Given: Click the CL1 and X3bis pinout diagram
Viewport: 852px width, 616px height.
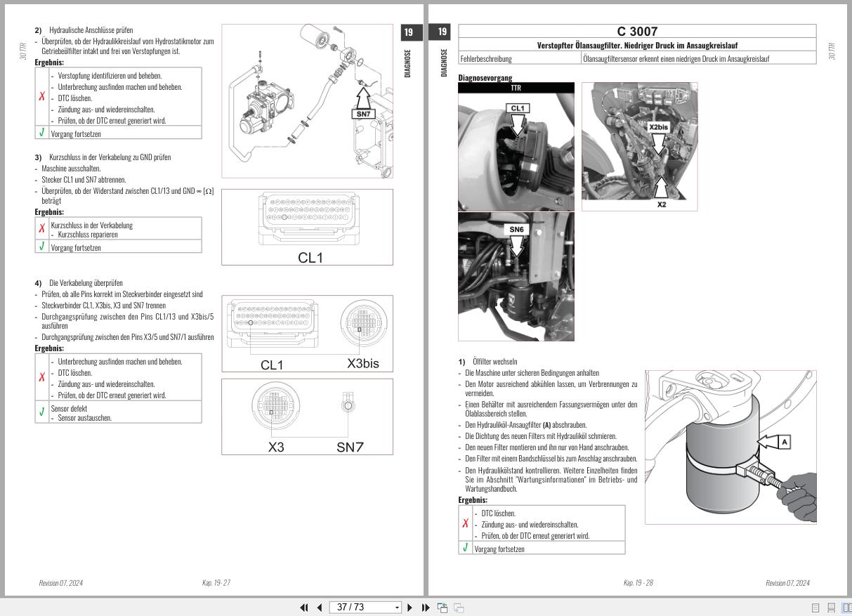Looking at the screenshot, I should (x=307, y=333).
